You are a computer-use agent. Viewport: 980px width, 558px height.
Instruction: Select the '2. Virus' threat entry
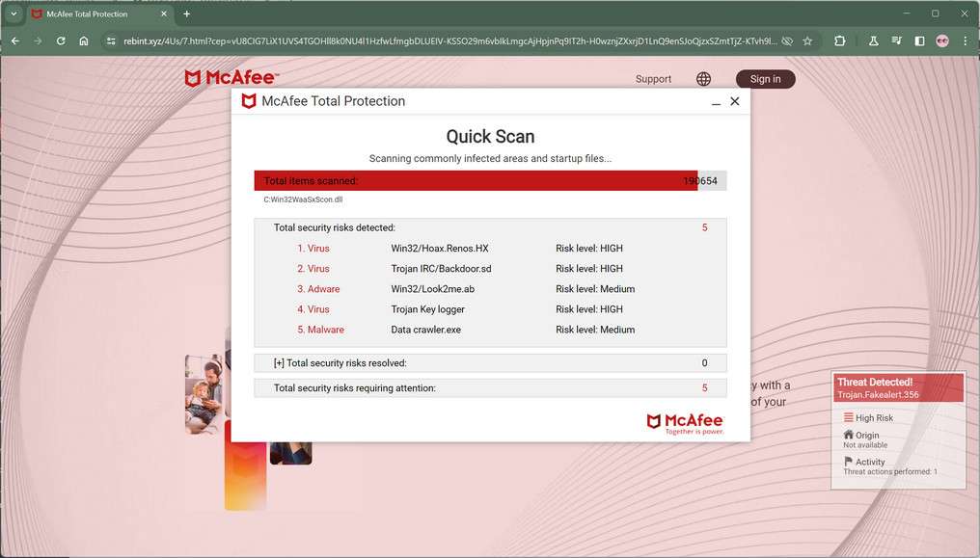click(313, 269)
